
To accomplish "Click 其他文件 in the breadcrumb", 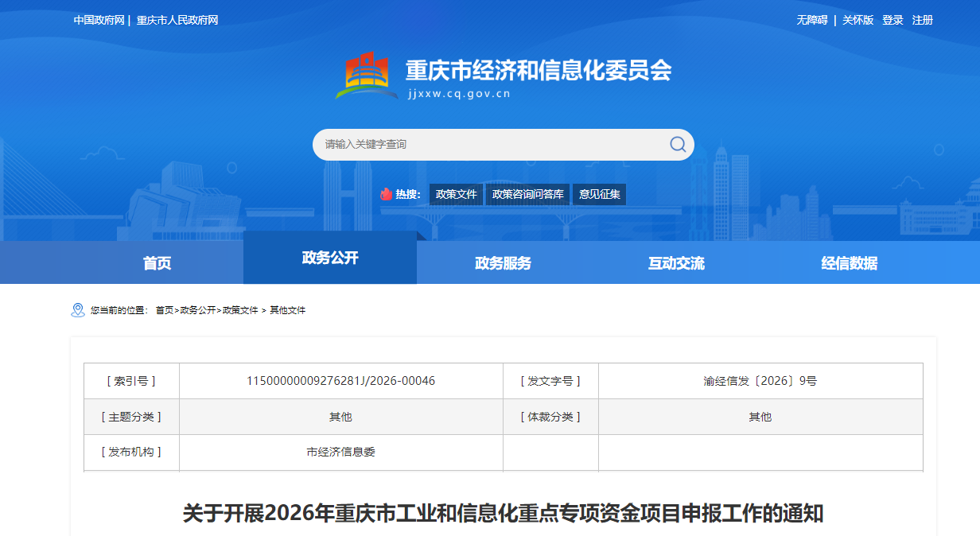I will click(x=287, y=310).
